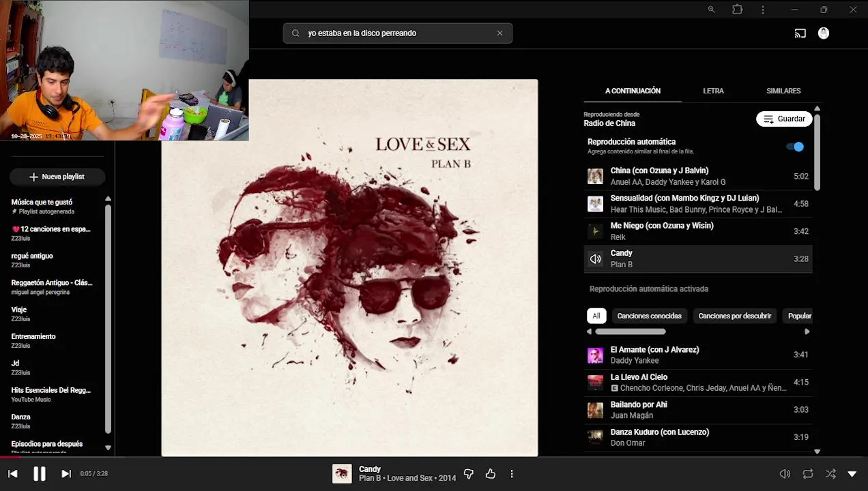Click Me Niego song thumbnail
The height and width of the screenshot is (491, 868).
pos(596,231)
